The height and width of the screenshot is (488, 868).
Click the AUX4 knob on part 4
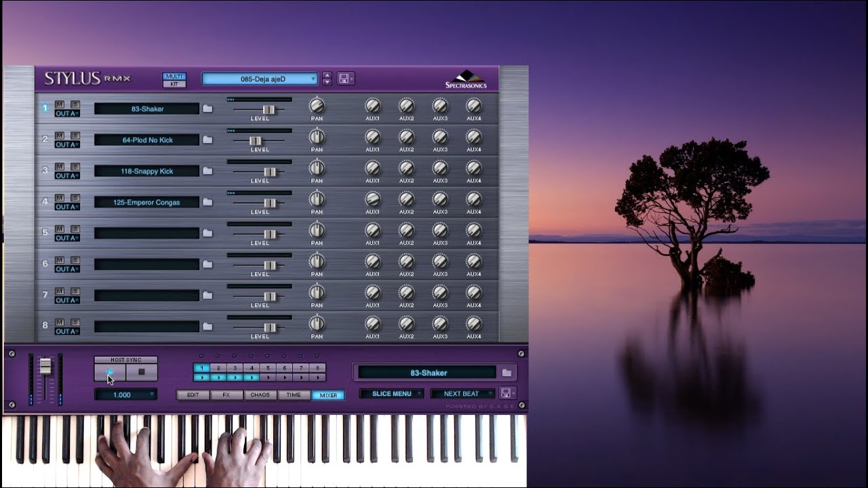pos(474,199)
